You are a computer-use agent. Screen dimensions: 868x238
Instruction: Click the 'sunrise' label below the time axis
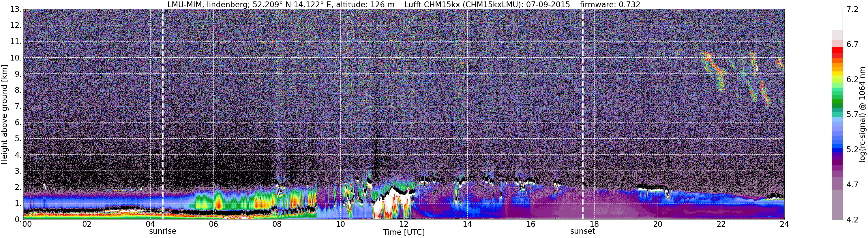163,231
